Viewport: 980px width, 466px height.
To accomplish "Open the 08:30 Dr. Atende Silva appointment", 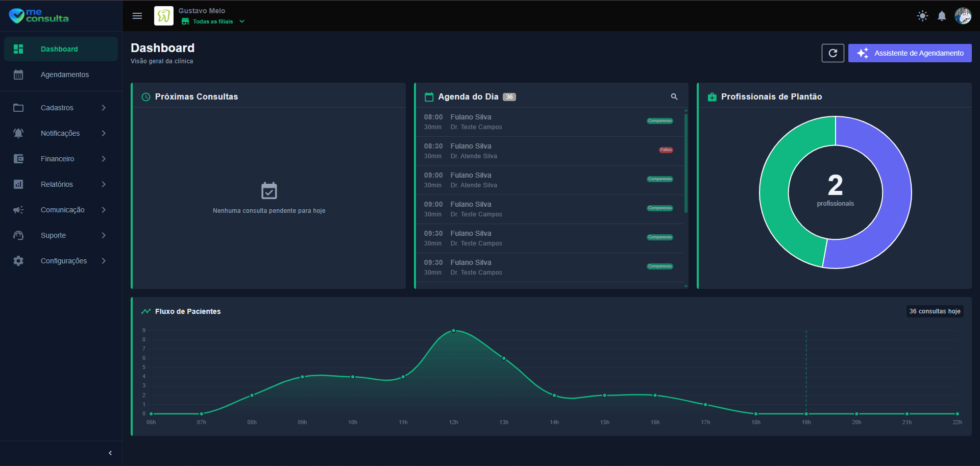I will tap(550, 151).
